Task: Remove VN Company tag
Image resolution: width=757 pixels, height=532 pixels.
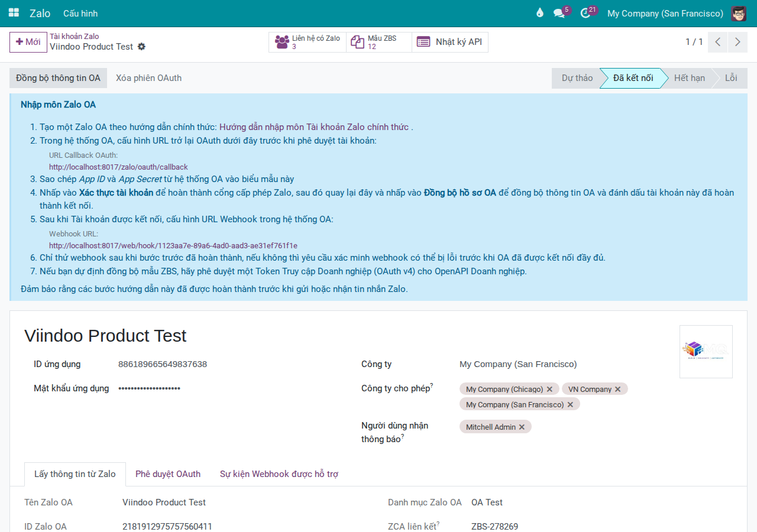Action: tap(618, 390)
